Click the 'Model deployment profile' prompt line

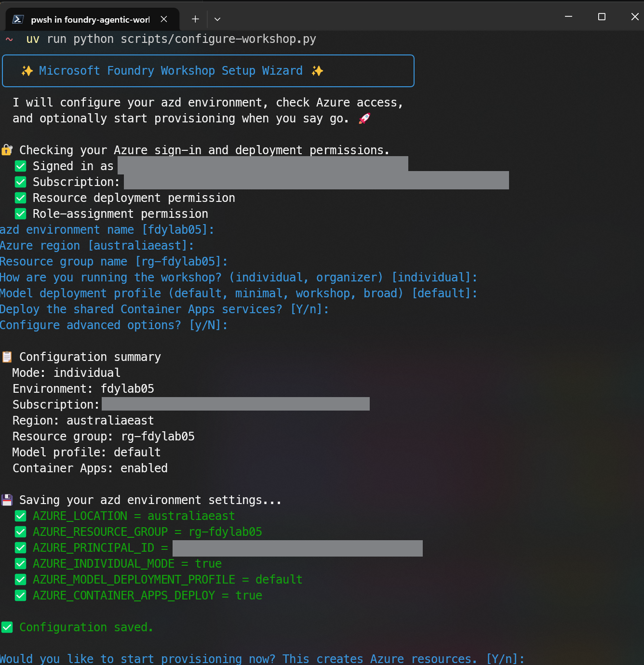(239, 293)
